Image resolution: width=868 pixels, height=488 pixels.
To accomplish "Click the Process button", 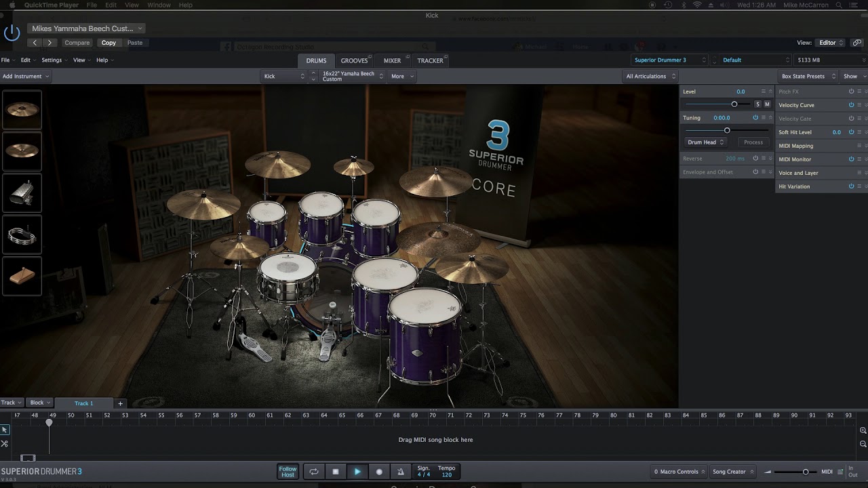I will click(x=753, y=142).
